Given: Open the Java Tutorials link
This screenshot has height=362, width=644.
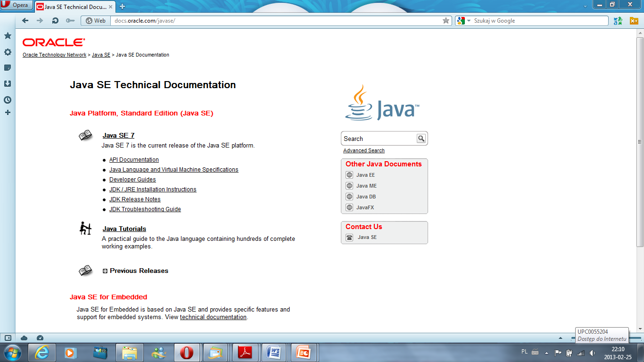Looking at the screenshot, I should click(x=124, y=229).
